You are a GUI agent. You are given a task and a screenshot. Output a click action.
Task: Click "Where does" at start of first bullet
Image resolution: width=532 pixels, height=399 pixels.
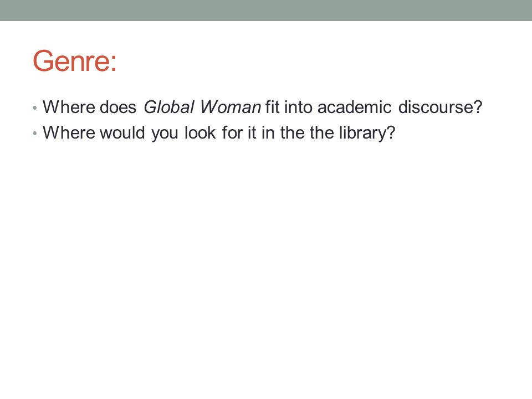[90, 107]
